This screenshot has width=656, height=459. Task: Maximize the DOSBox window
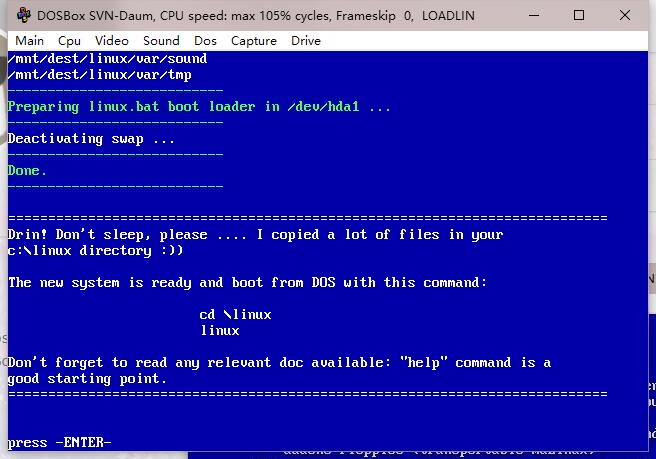[579, 16]
